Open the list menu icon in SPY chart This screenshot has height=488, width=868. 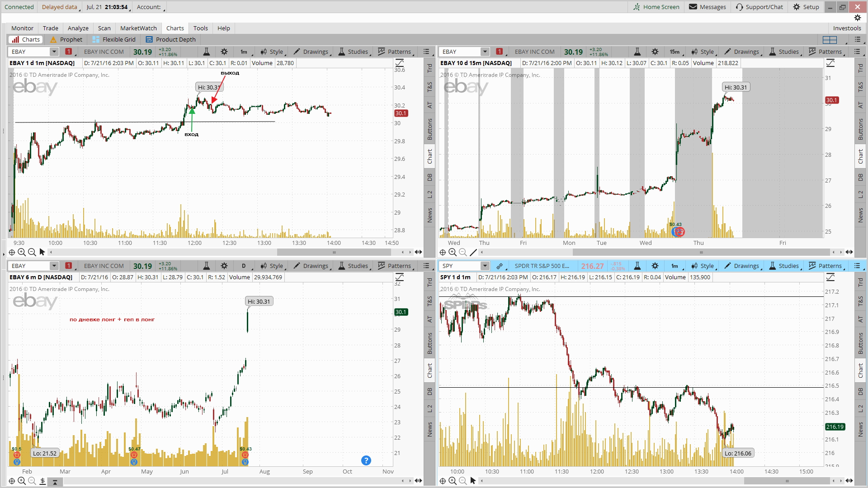[x=857, y=266]
